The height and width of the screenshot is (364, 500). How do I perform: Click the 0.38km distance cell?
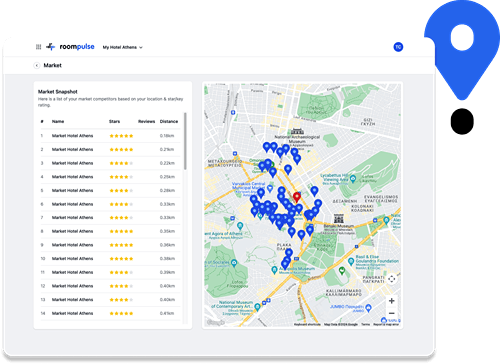tap(167, 258)
